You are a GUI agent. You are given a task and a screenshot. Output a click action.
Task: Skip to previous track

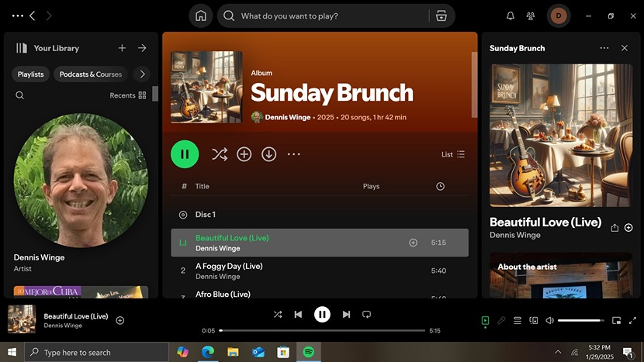pyautogui.click(x=298, y=315)
